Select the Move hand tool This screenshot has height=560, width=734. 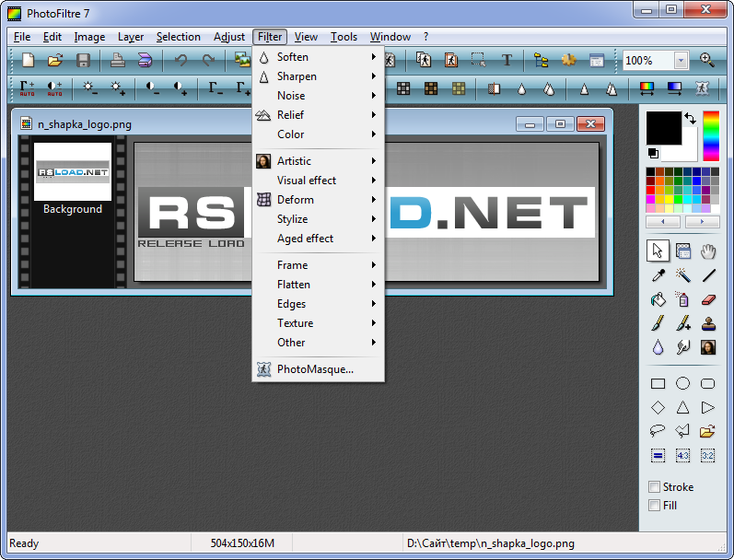[708, 251]
